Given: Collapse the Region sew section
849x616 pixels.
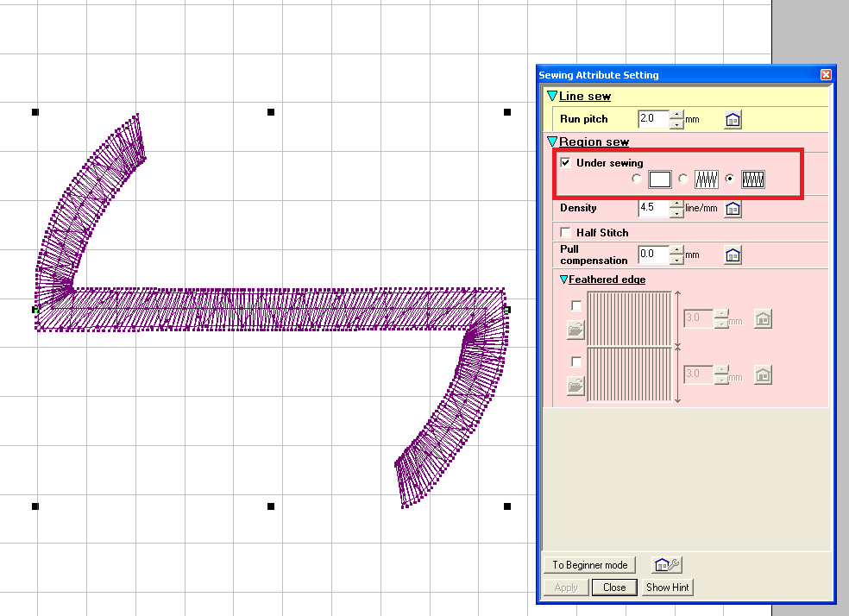Looking at the screenshot, I should [x=552, y=141].
